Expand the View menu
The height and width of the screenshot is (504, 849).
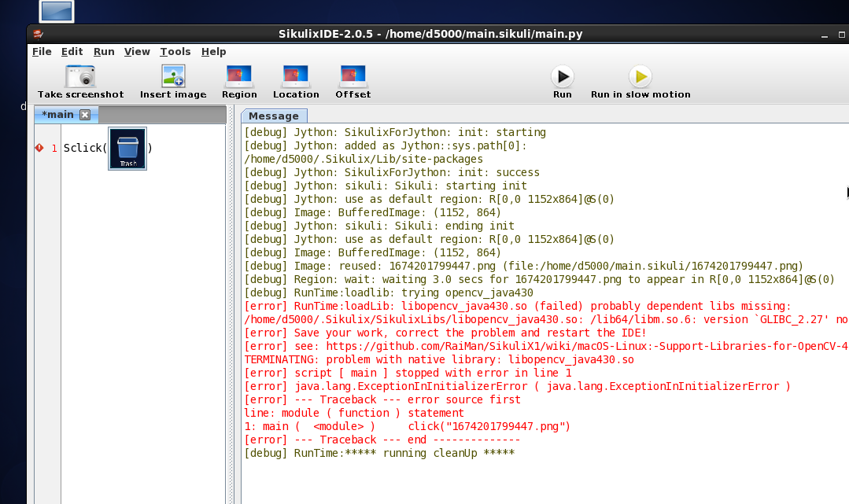137,52
